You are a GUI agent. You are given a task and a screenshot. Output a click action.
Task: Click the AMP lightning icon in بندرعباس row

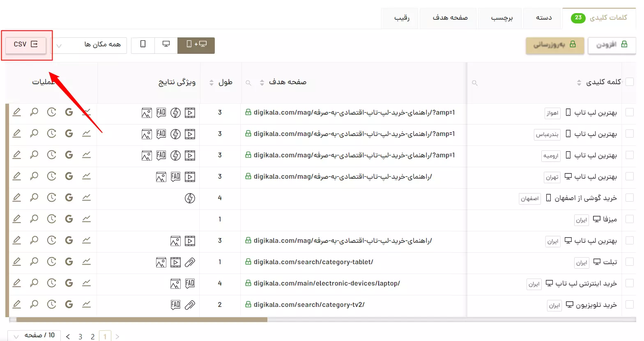175,134
